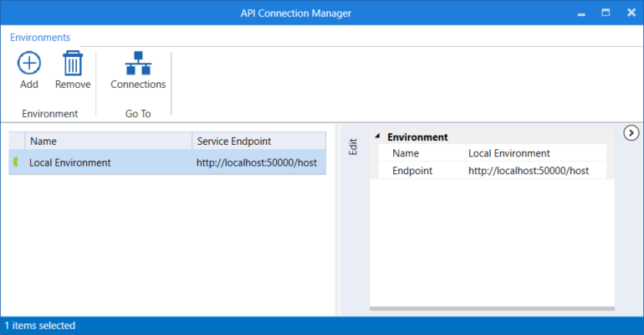Screen dimensions: 644x335
Task: Select the Name property label
Action: tap(422, 153)
